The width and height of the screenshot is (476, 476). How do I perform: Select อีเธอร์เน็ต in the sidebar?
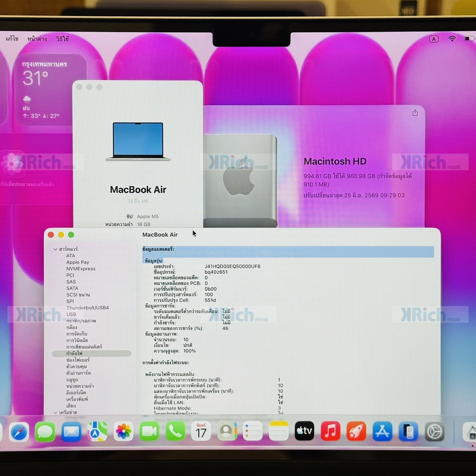point(76,392)
